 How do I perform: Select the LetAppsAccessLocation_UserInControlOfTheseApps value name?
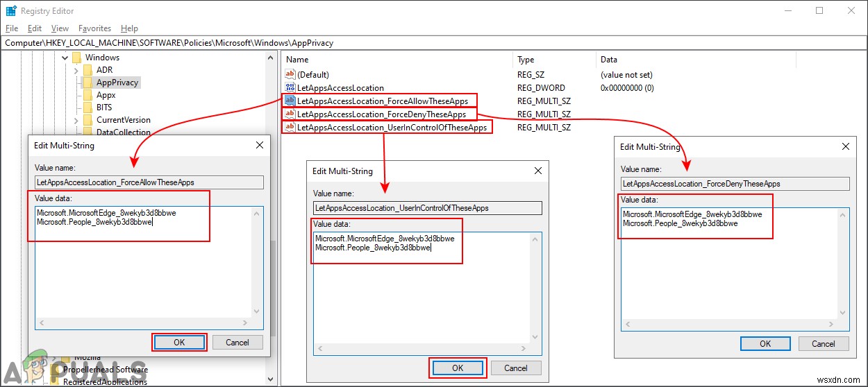[392, 127]
